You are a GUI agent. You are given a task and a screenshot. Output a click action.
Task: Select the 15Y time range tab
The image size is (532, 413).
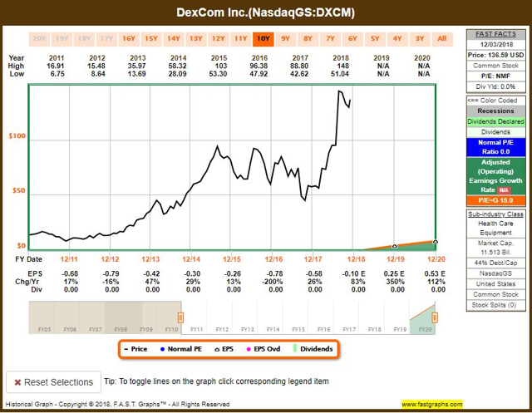(x=151, y=39)
